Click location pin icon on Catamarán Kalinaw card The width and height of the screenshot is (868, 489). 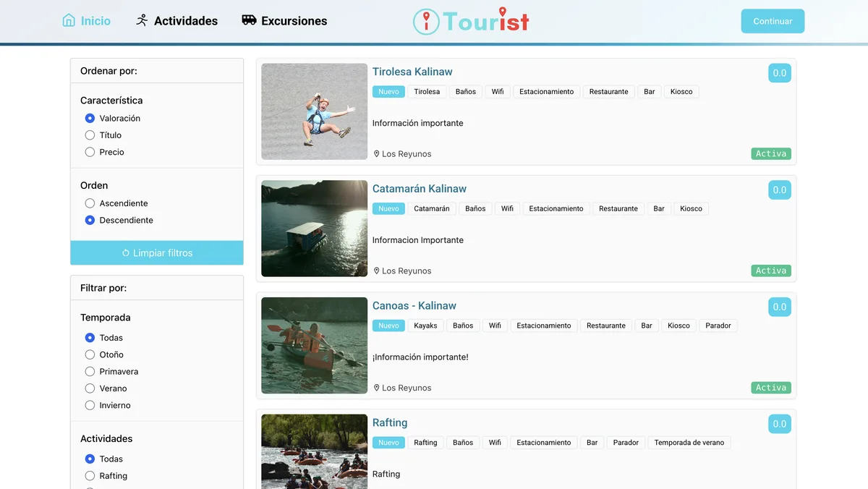pyautogui.click(x=376, y=271)
